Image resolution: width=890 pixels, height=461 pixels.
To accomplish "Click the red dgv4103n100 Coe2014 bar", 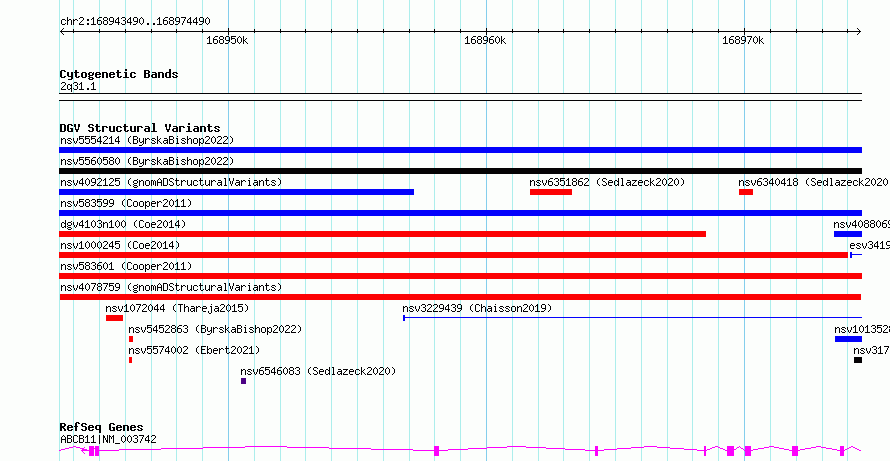I will click(x=383, y=234).
